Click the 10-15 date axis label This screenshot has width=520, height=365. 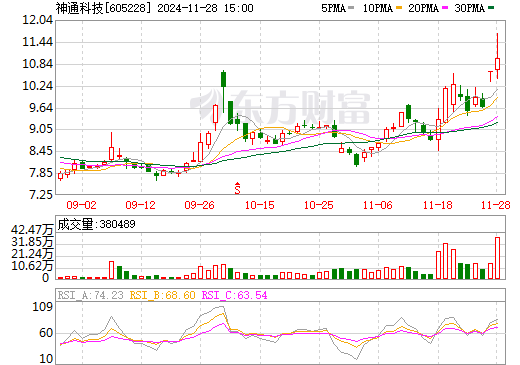click(x=260, y=205)
